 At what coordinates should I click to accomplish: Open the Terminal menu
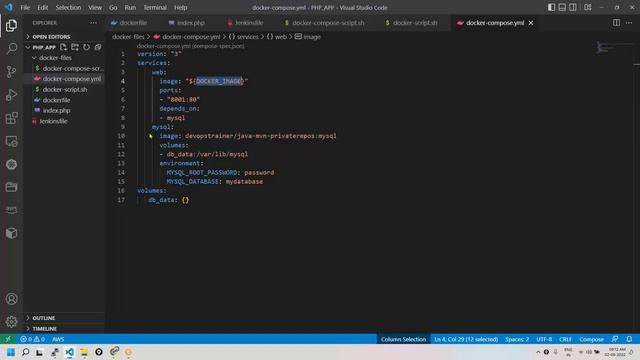point(155,7)
